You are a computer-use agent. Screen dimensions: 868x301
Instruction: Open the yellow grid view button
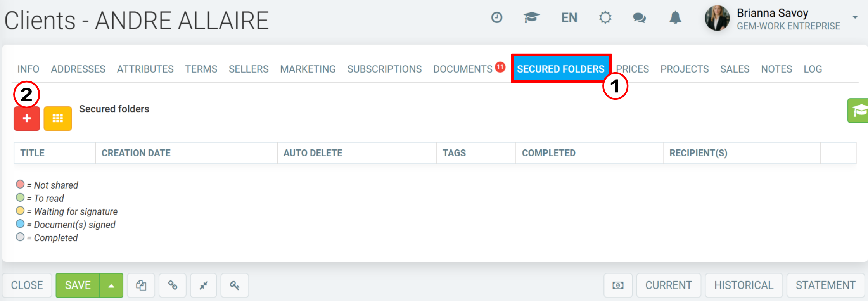(58, 118)
